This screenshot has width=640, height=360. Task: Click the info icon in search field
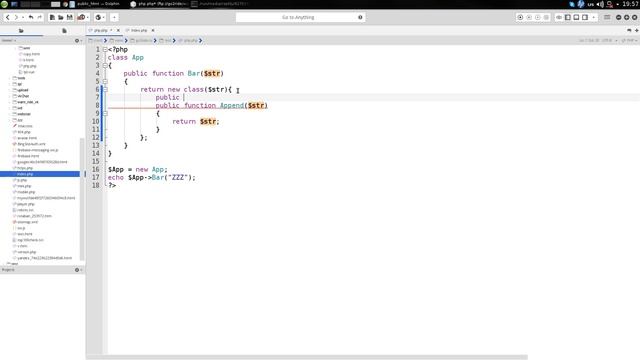[x=360, y=17]
